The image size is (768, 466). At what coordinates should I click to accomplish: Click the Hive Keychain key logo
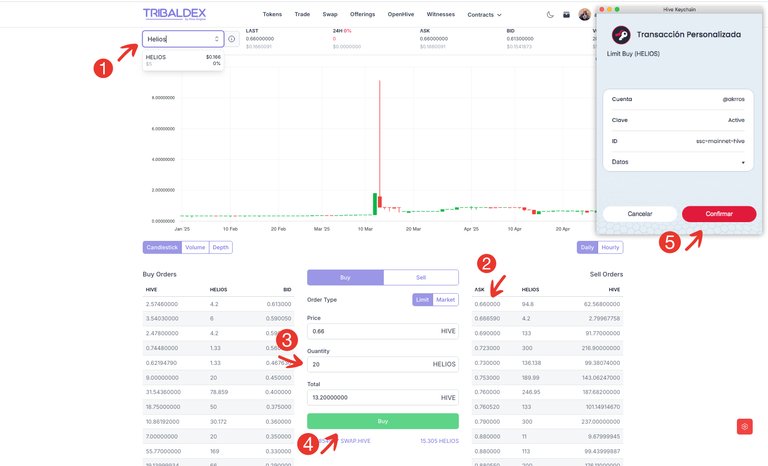pos(621,35)
